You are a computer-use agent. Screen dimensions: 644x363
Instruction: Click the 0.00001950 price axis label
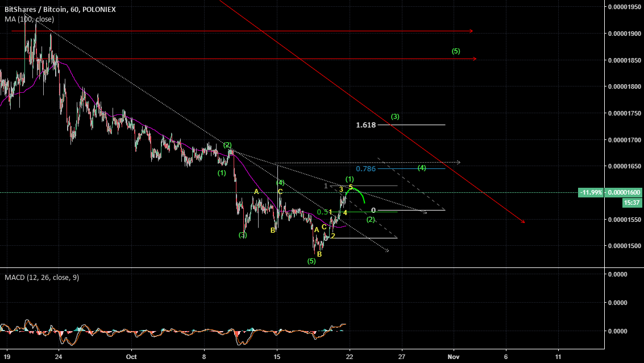coord(624,7)
